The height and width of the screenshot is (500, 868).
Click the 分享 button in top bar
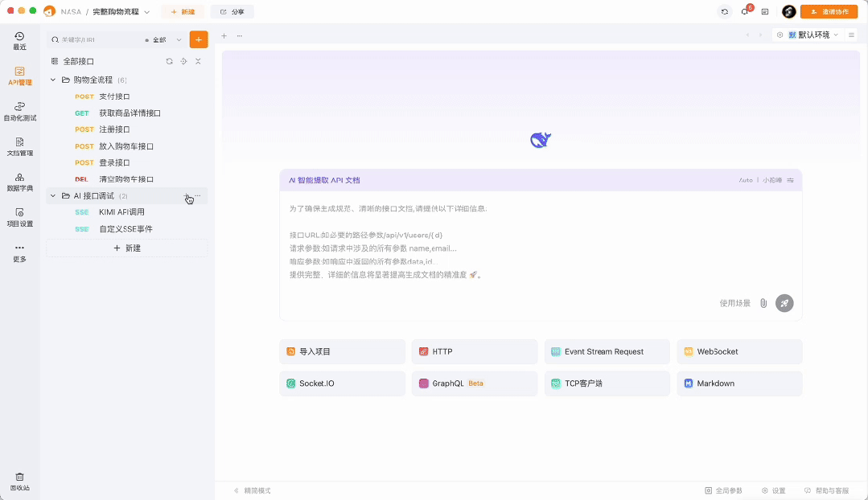(x=232, y=11)
